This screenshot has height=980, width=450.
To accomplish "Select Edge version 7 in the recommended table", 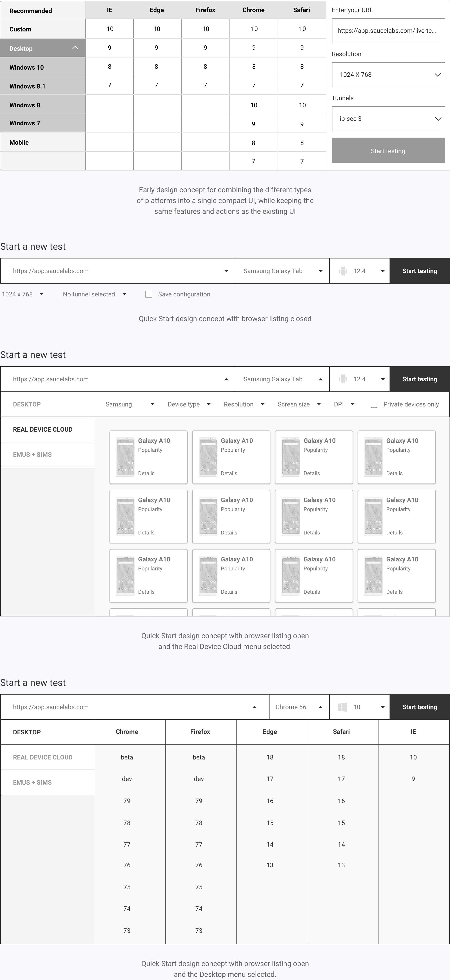I will [156, 85].
